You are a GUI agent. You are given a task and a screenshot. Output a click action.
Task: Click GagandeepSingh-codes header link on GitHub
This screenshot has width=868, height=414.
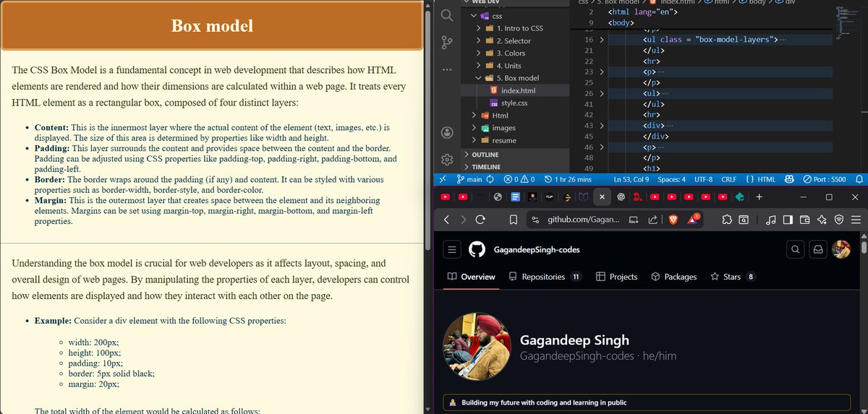[536, 250]
